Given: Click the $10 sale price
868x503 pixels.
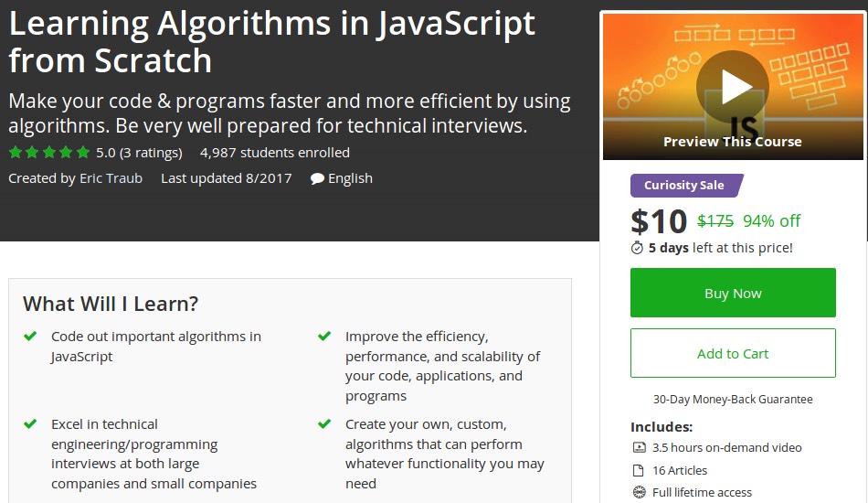Looking at the screenshot, I should pyautogui.click(x=659, y=221).
